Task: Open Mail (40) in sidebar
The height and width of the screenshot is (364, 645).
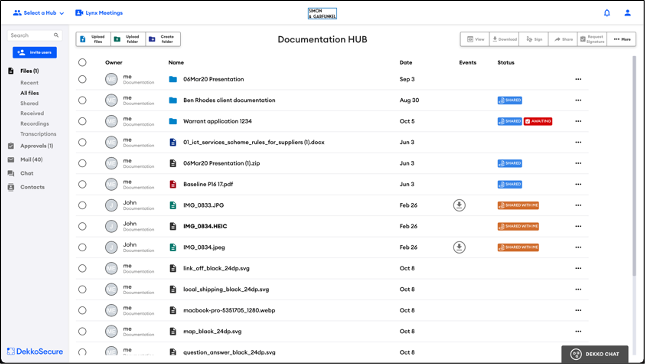Action: pos(31,160)
